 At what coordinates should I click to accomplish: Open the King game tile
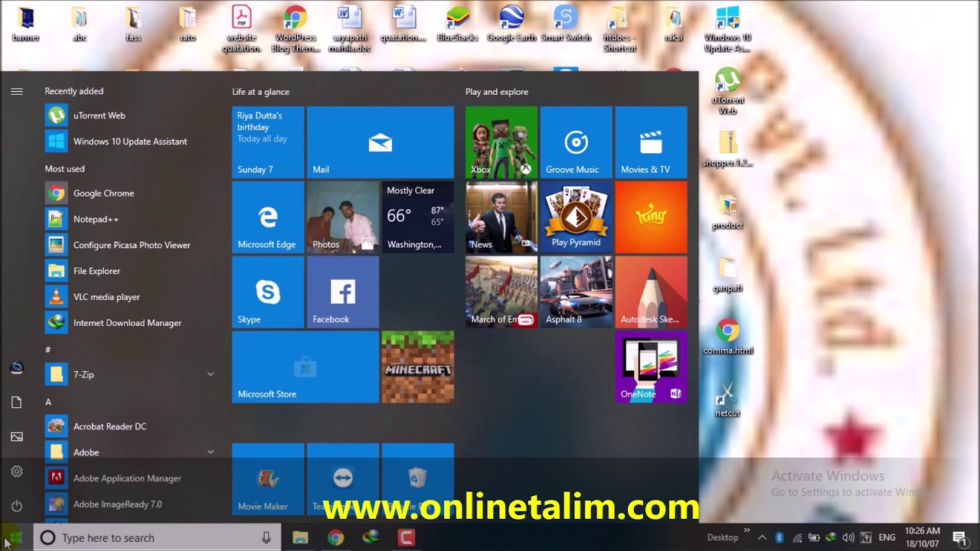(x=652, y=217)
